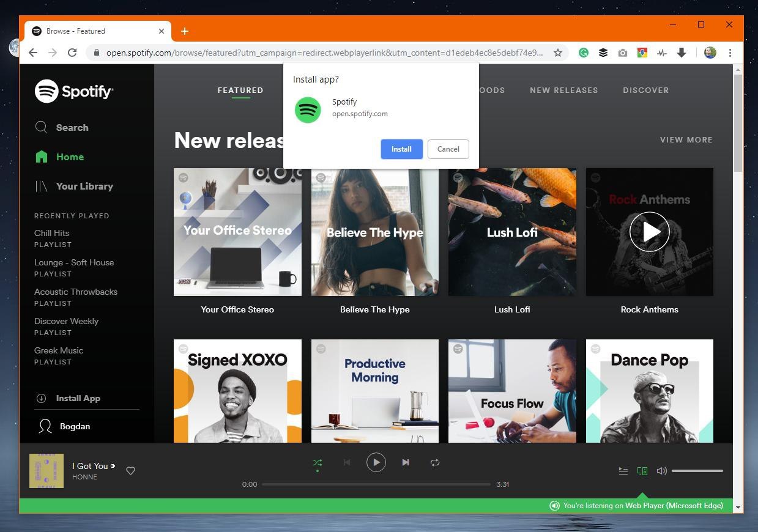758x532 pixels.
Task: Open Lounge - Soft House playlist
Action: (74, 262)
